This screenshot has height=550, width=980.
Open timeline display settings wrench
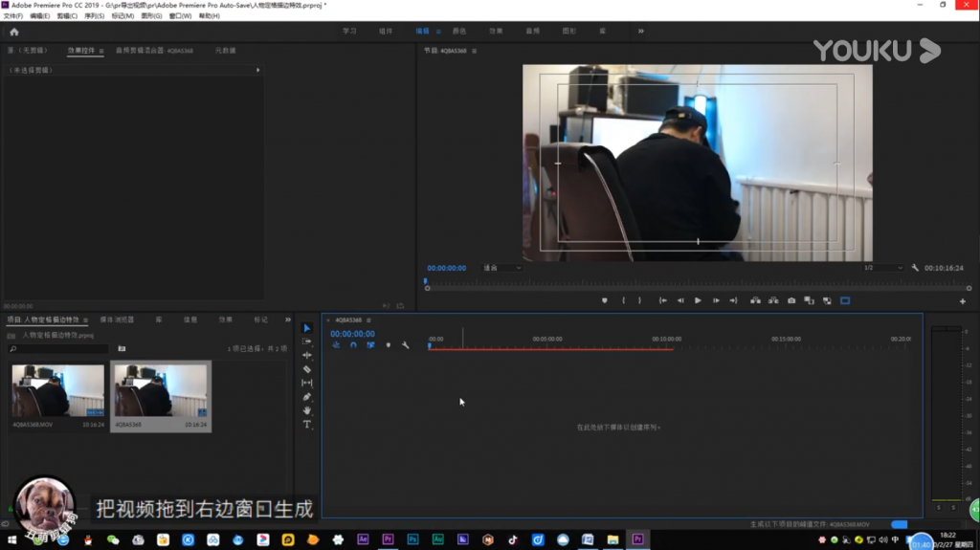[x=406, y=345]
